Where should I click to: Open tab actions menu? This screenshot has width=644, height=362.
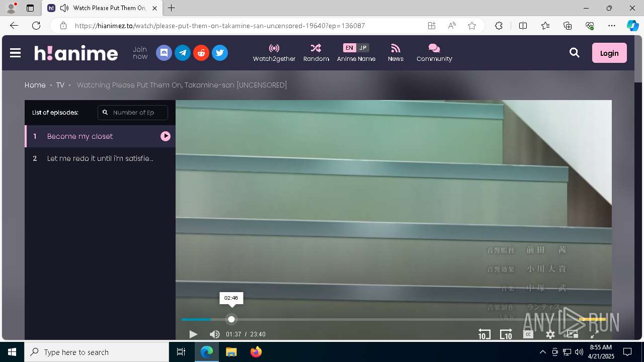[30, 8]
